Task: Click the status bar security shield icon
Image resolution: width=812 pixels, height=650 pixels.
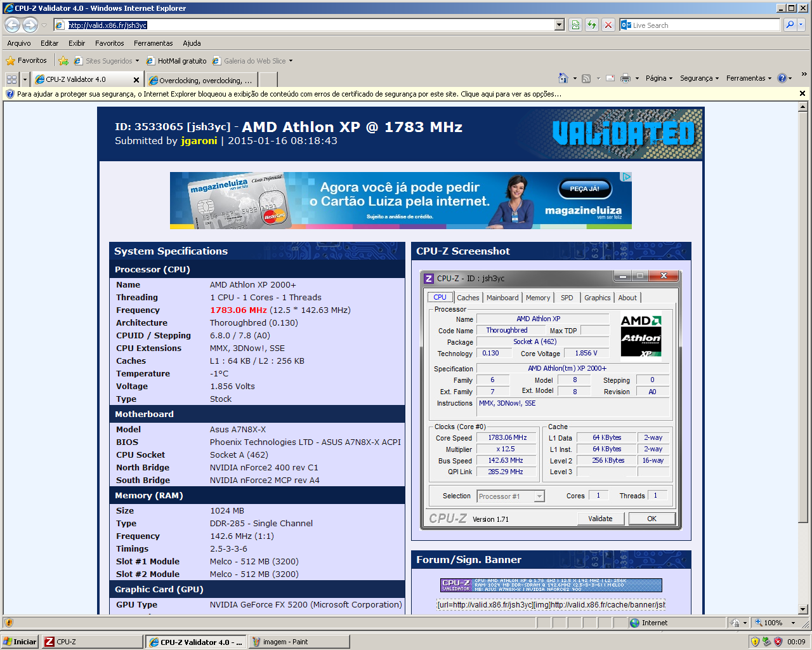Action: point(9,623)
